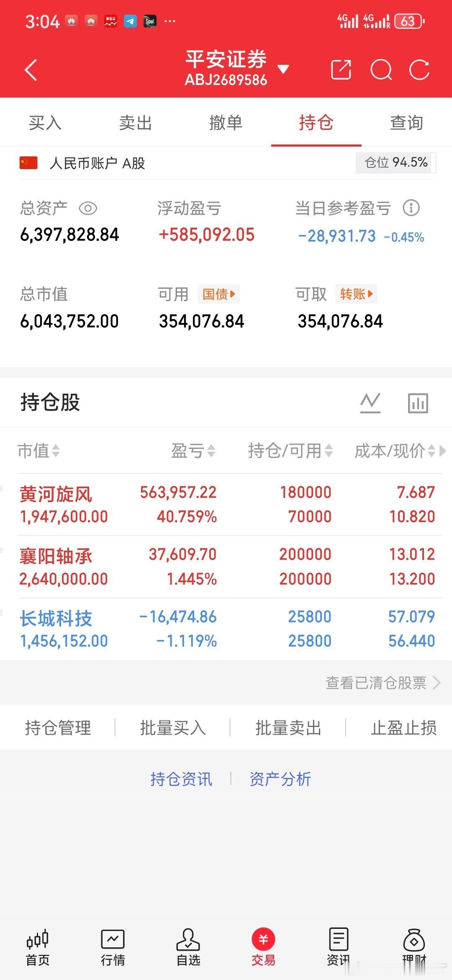Tap the Soul notification icon in status bar
This screenshot has height=980, width=452.
(x=150, y=21)
